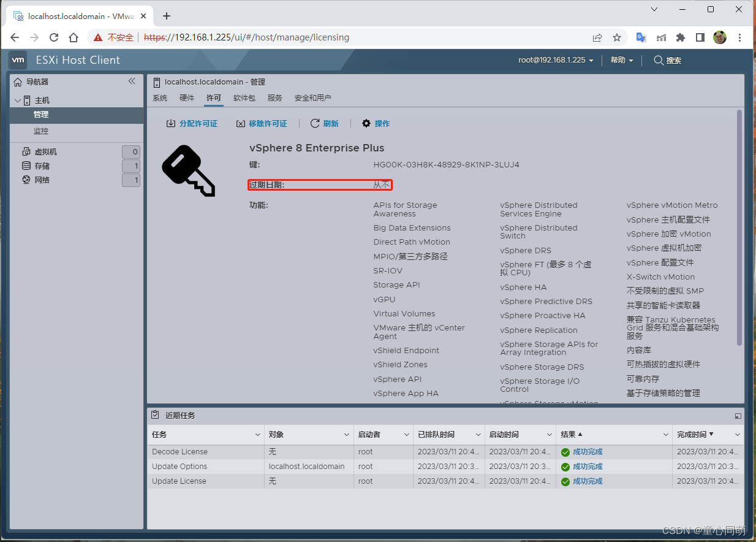
Task: Select the 许可 tab
Action: 214,98
